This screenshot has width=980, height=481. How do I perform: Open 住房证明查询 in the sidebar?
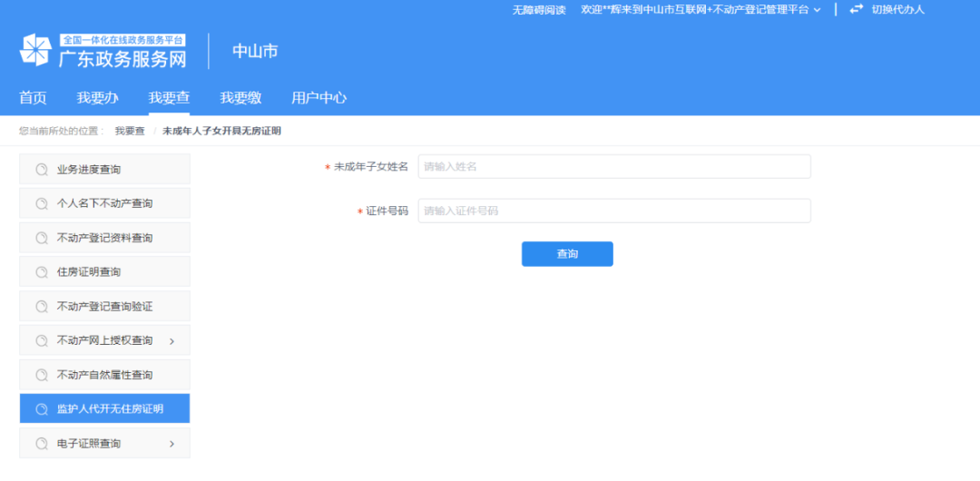click(x=105, y=272)
